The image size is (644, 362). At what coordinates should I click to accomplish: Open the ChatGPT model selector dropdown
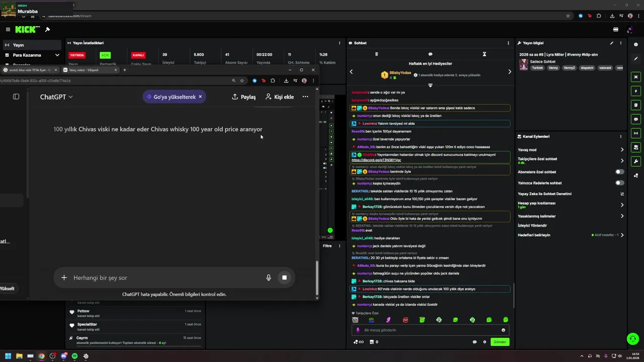(56, 97)
